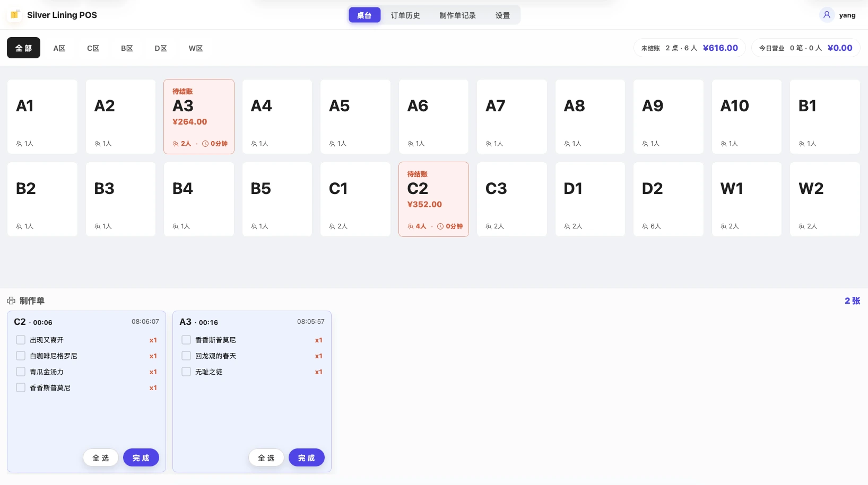Filter tables by D区
This screenshot has height=485, width=868.
point(161,48)
